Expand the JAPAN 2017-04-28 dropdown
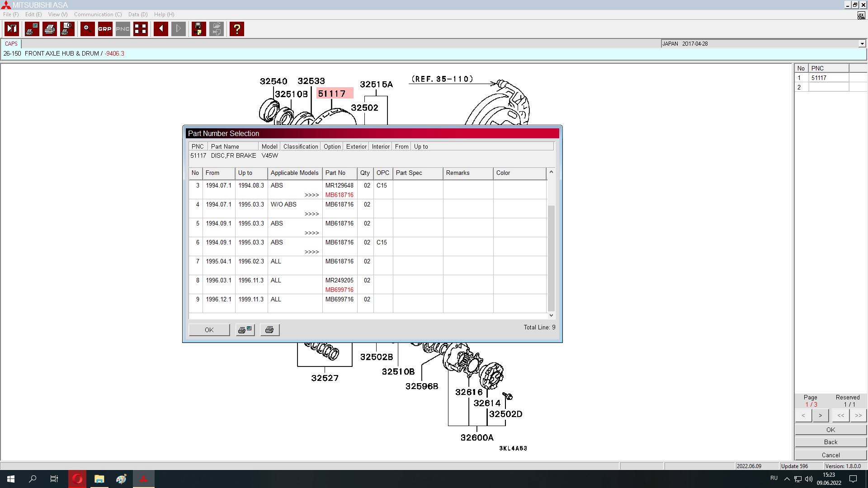This screenshot has height=488, width=868. tap(862, 44)
